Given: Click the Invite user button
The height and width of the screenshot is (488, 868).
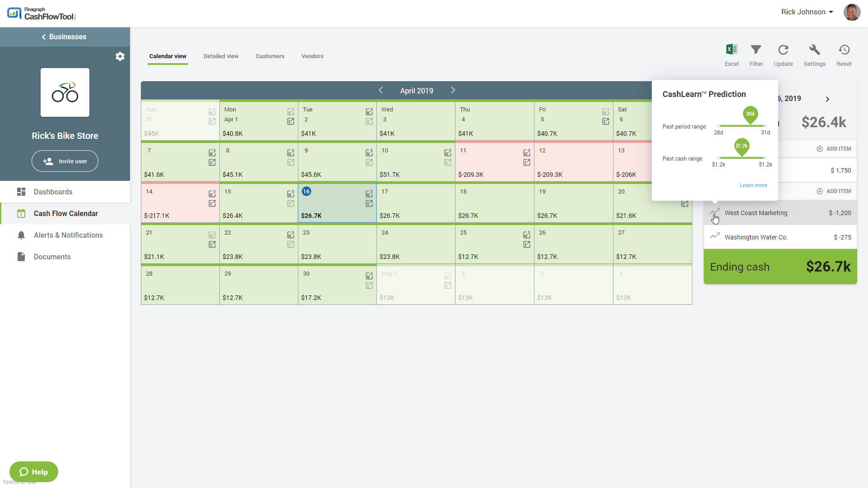Looking at the screenshot, I should click(x=65, y=161).
